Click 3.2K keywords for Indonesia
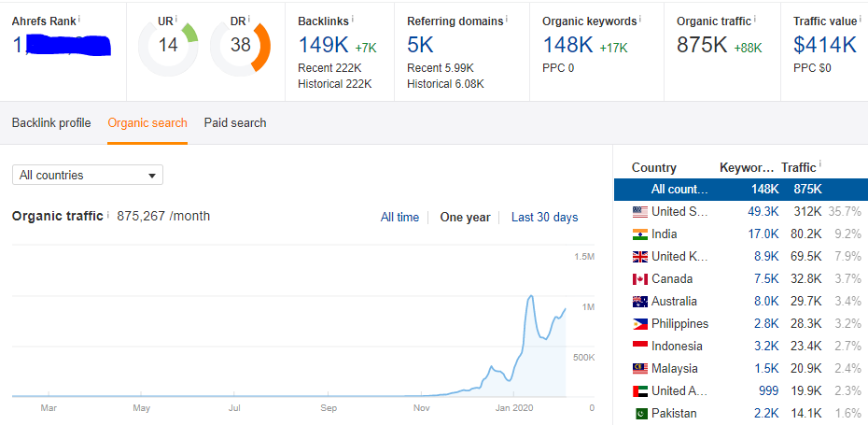868x425 pixels. pos(766,346)
